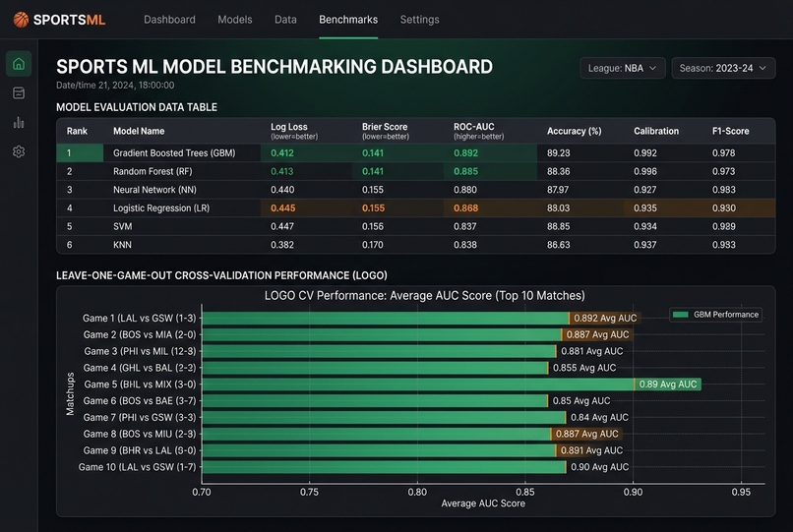Select the SVM model name
This screenshot has width=793, height=532.
122,226
